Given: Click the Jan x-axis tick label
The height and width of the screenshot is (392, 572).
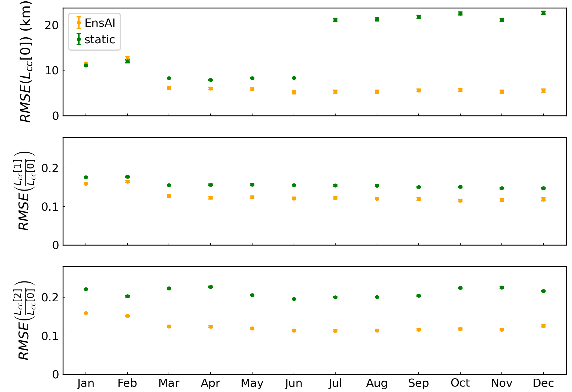Looking at the screenshot, I should [86, 383].
